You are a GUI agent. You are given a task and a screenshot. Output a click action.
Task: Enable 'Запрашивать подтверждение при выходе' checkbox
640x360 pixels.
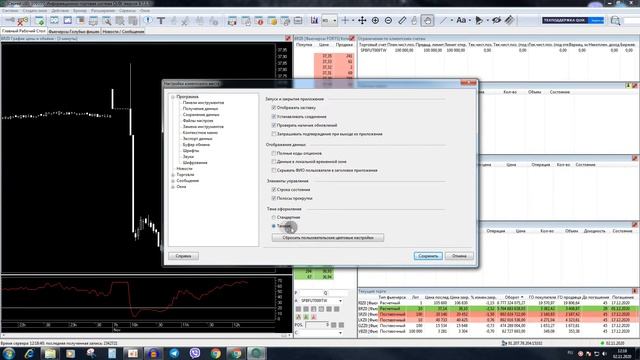[274, 134]
